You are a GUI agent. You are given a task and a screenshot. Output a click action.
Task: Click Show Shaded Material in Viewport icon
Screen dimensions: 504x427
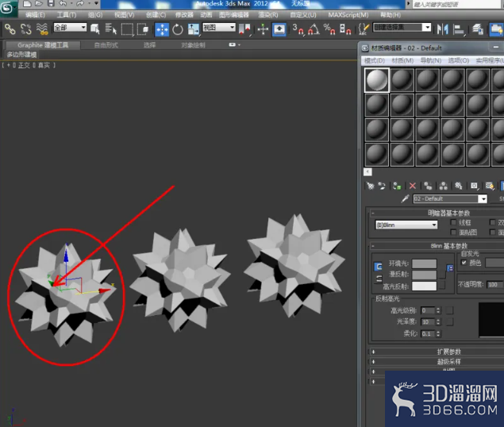490,186
